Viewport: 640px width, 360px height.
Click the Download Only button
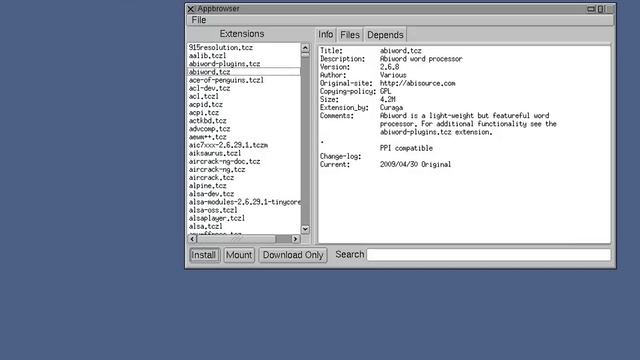pyautogui.click(x=293, y=255)
